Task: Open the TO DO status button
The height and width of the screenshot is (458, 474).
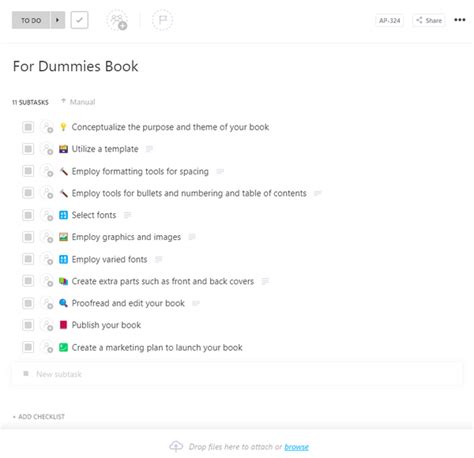Action: click(31, 20)
